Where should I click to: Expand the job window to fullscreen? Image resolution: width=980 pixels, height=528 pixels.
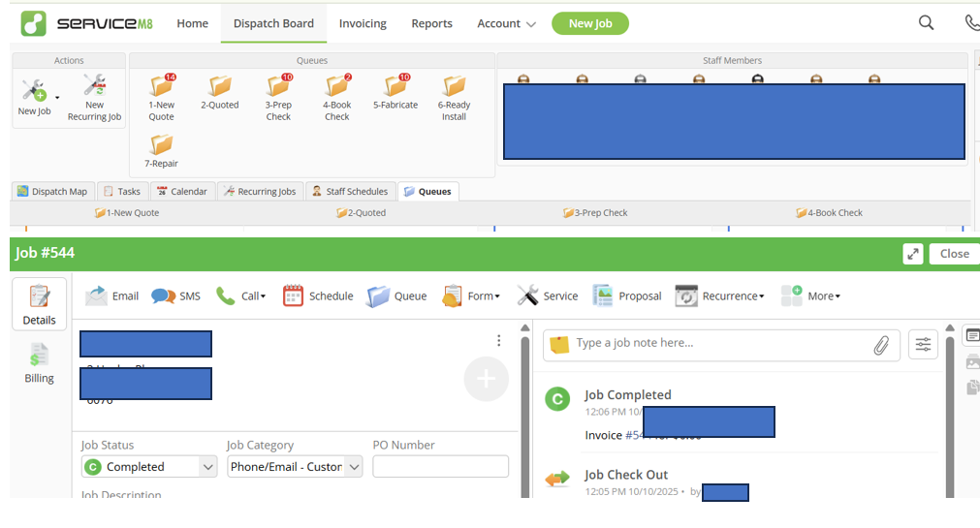[x=912, y=254]
